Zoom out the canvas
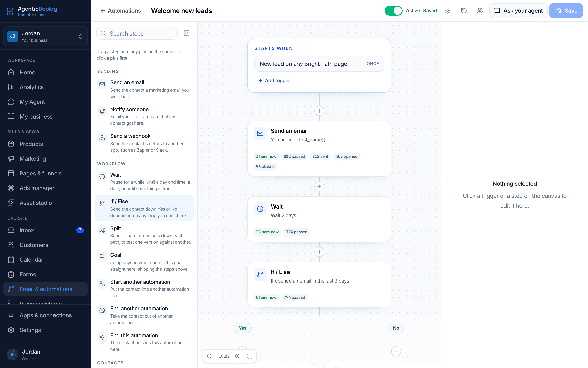The height and width of the screenshot is (368, 588). (x=209, y=356)
